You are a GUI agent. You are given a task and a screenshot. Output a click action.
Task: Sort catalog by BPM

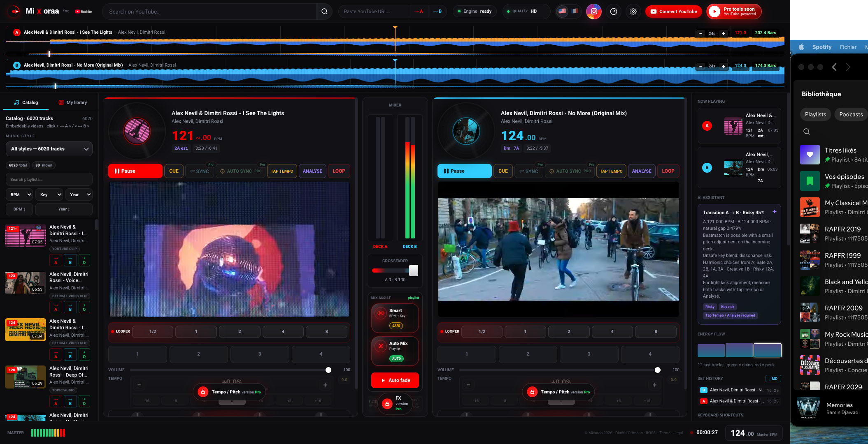click(x=19, y=209)
